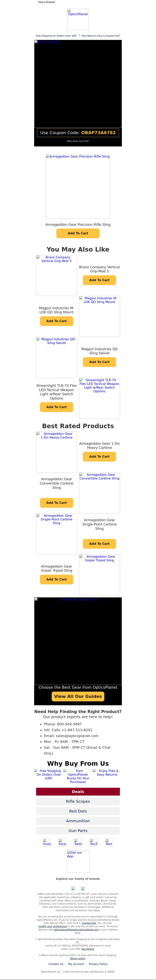Open the YouTube social icon

coord(94,842)
